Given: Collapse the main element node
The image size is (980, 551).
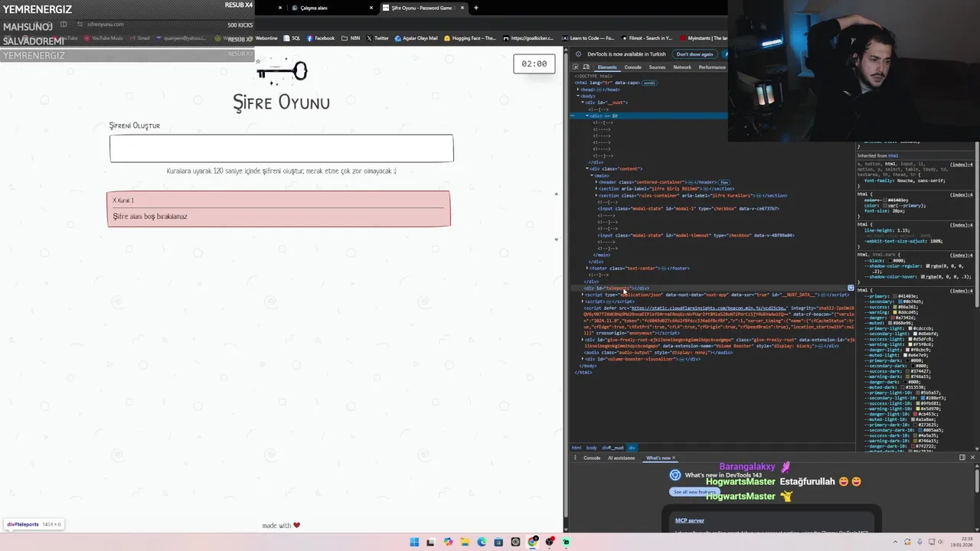Looking at the screenshot, I should point(592,175).
